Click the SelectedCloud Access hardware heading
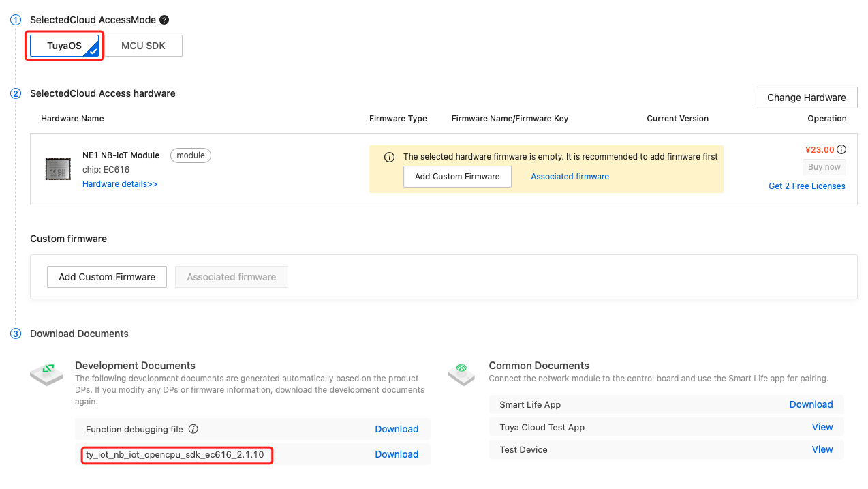 [103, 93]
